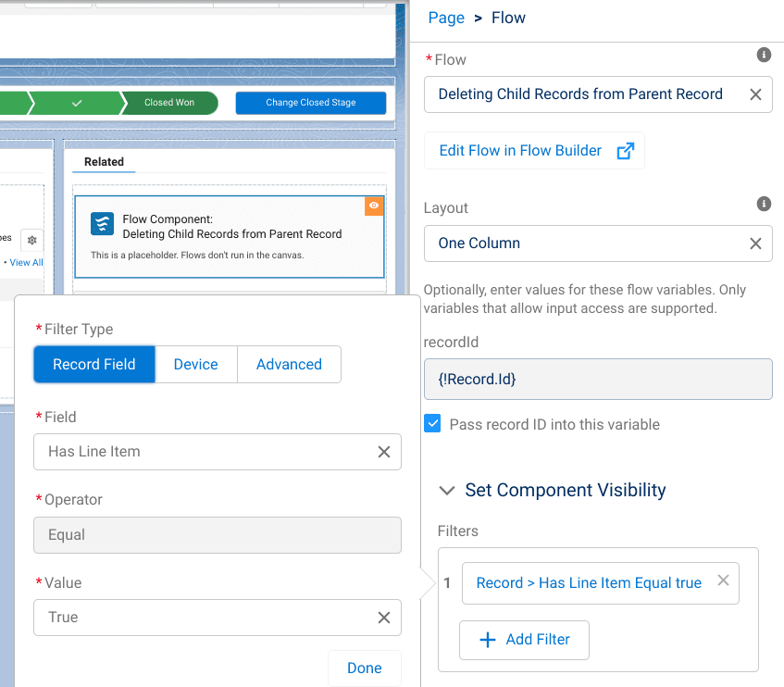
Task: Click the plus icon for Add Filter
Action: pyautogui.click(x=488, y=640)
